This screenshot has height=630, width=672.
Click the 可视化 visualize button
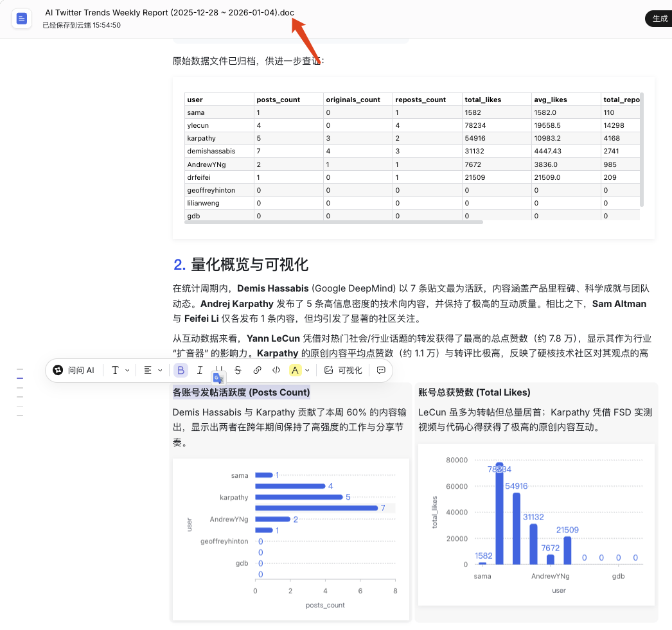343,370
